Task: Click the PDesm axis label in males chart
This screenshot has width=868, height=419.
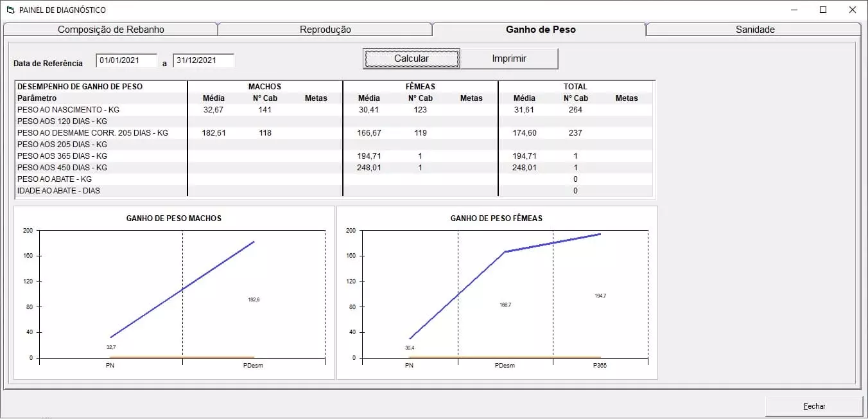Action: tap(254, 366)
